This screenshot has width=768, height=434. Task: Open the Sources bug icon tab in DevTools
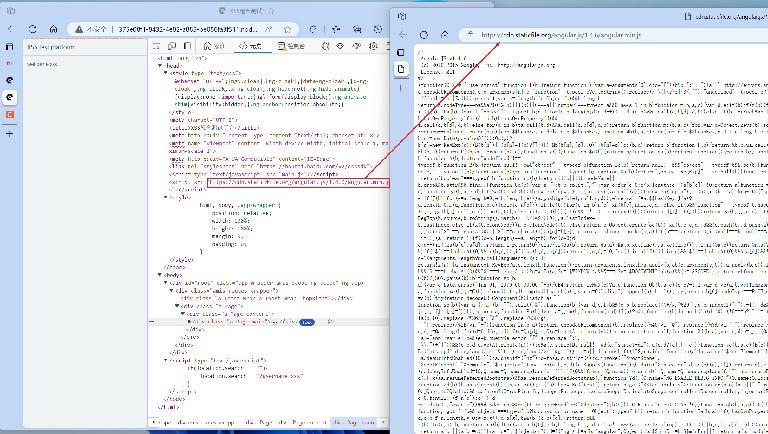325,46
